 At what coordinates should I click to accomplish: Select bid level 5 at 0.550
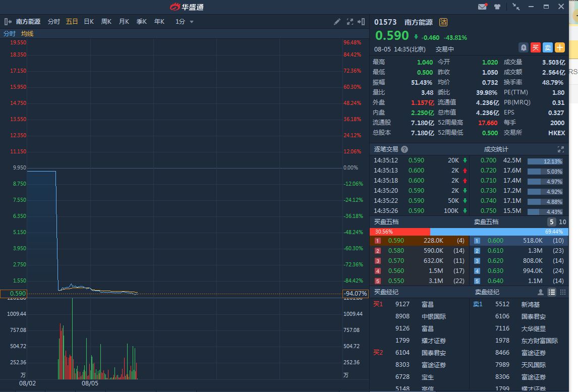click(x=419, y=281)
